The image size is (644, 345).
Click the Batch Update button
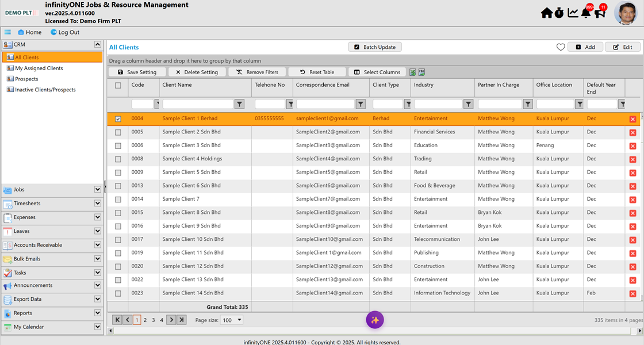375,47
